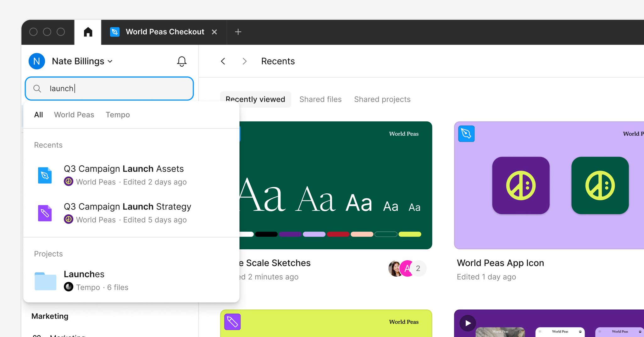644x337 pixels.
Task: Click the Marketing sidebar heading
Action: coord(50,316)
